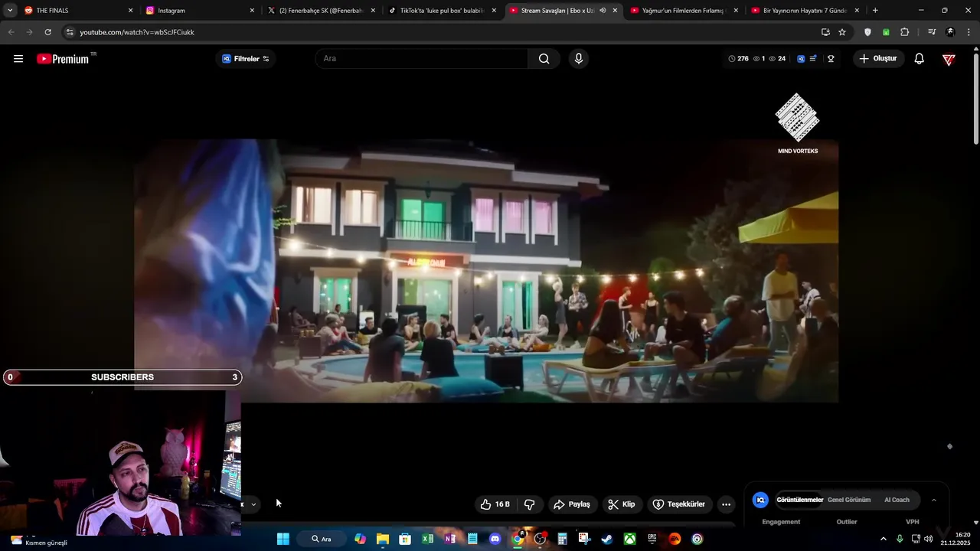The width and height of the screenshot is (980, 551).
Task: Click the Paylaş share button
Action: (572, 504)
